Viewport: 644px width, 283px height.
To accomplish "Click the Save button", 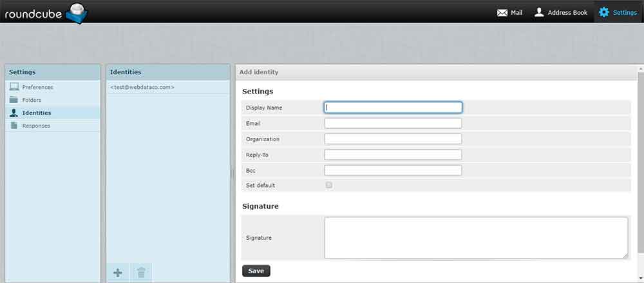I will tap(256, 271).
